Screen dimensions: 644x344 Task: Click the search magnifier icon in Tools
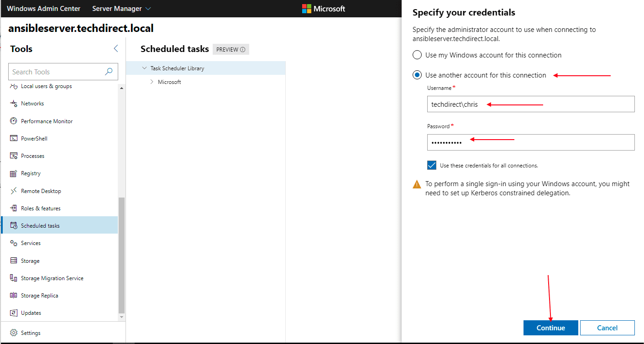point(109,72)
